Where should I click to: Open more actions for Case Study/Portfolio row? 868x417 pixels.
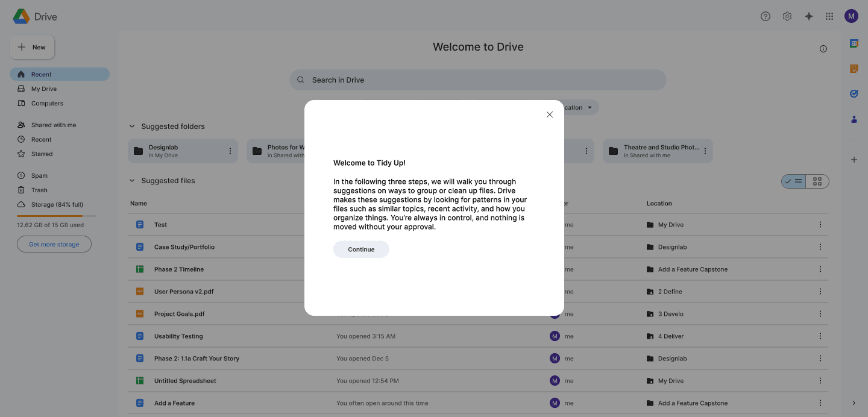tap(820, 247)
